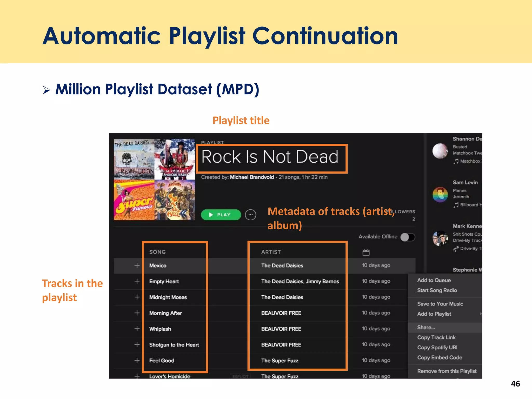Toggle the Available Offline switch
Image resolution: width=532 pixels, height=399 pixels.
408,237
